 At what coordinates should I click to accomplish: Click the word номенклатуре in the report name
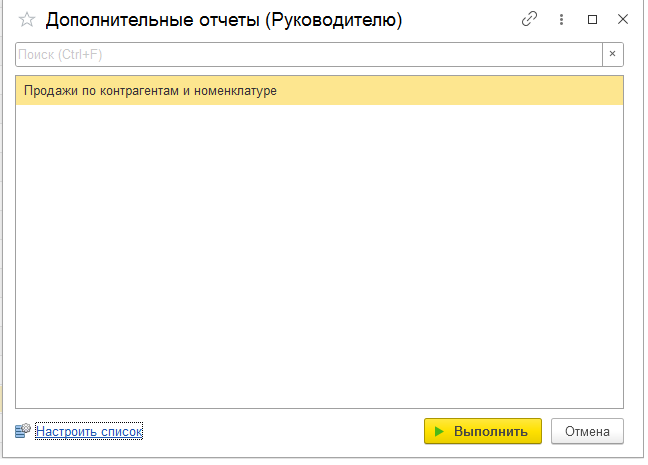click(235, 91)
